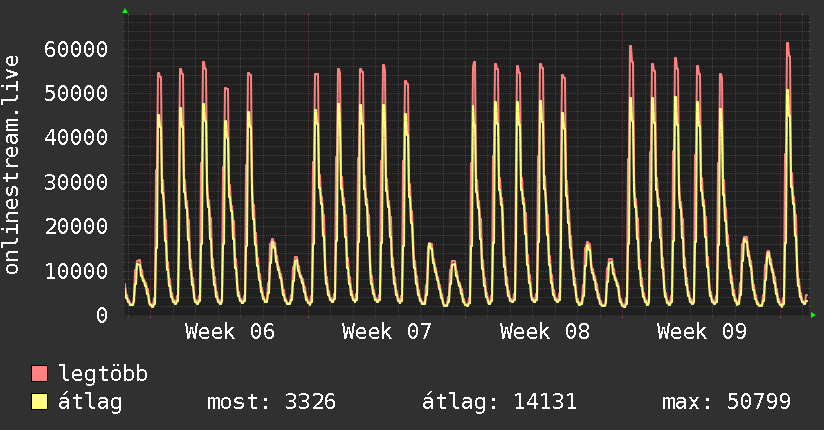The width and height of the screenshot is (824, 430).
Task: Click the max: 50799 statistic
Action: 726,402
